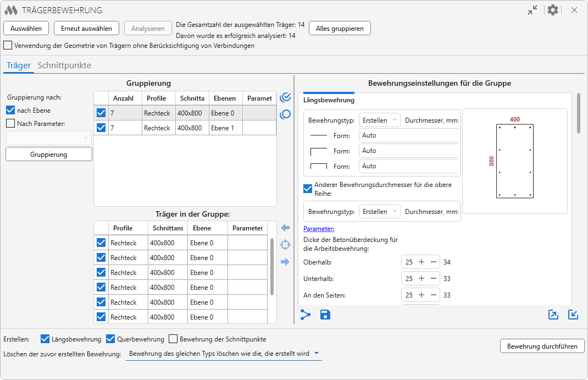Select the Träger tab
588x380 pixels.
pos(19,65)
